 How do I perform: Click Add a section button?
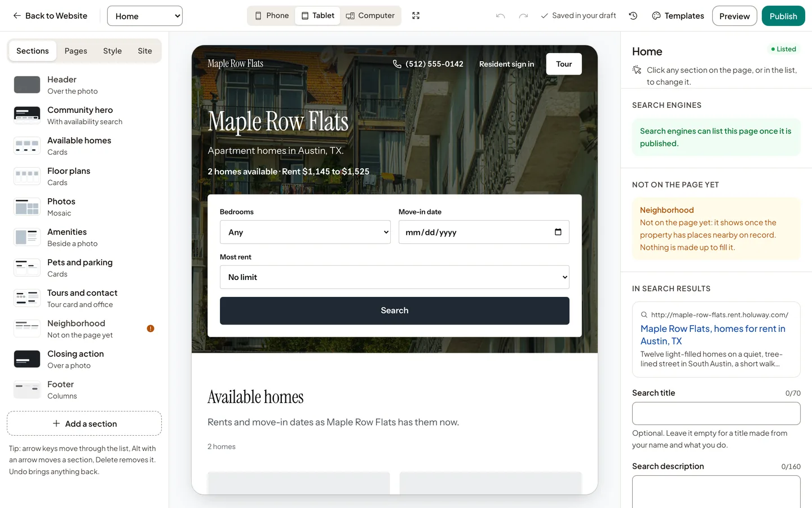(85, 423)
